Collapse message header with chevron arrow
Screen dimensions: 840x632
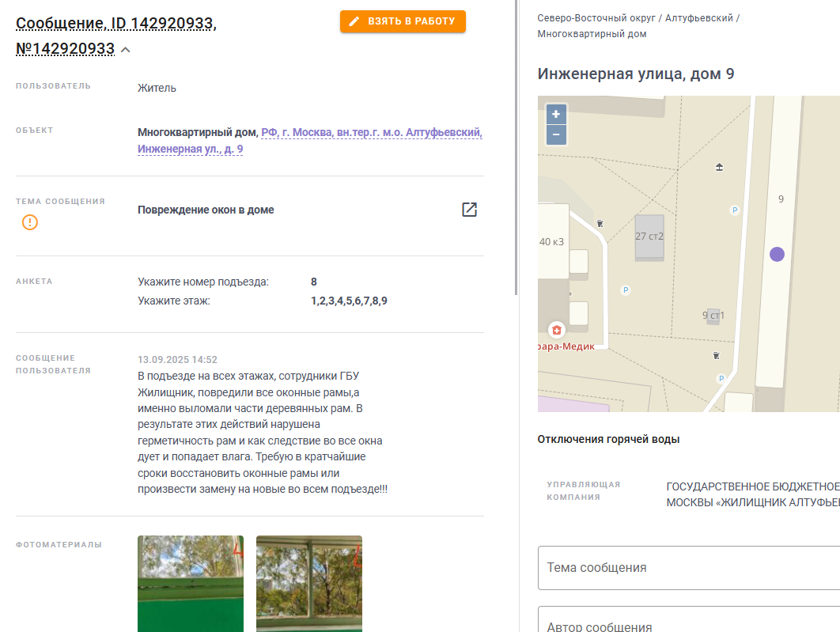click(x=125, y=50)
